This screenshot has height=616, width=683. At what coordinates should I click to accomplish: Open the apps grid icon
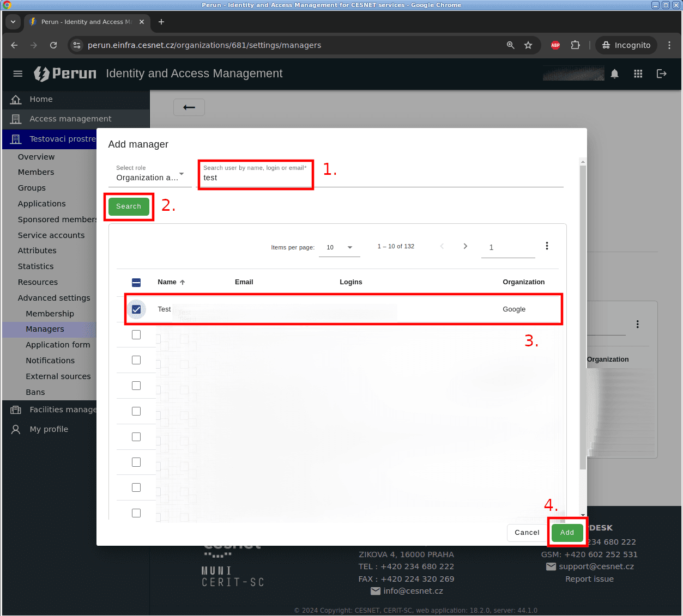pyautogui.click(x=638, y=74)
